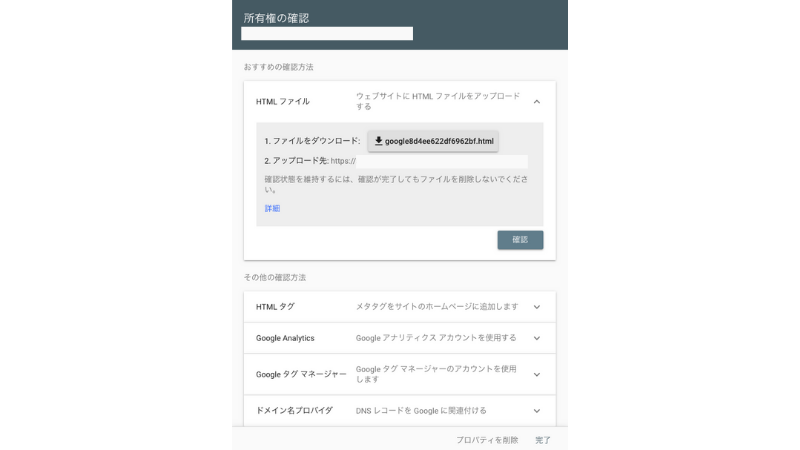
Task: Expand the Google Analytics chevron
Action: click(x=536, y=338)
